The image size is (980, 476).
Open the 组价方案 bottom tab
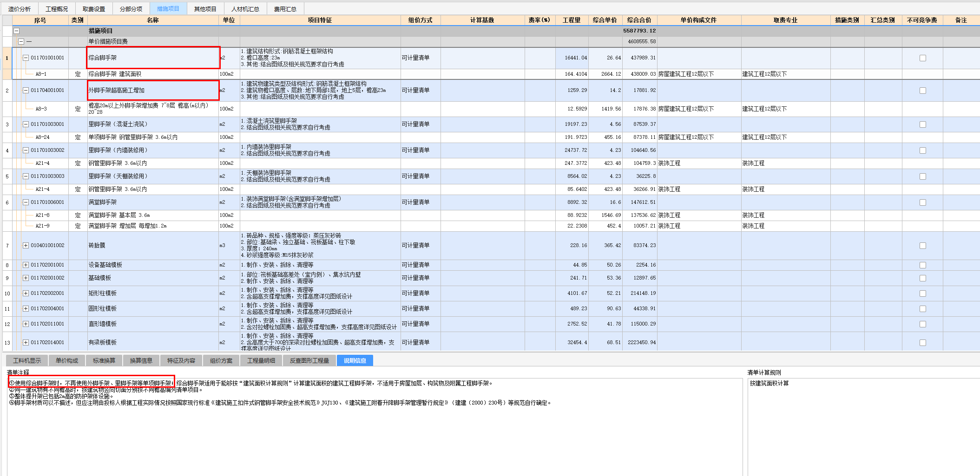(221, 360)
